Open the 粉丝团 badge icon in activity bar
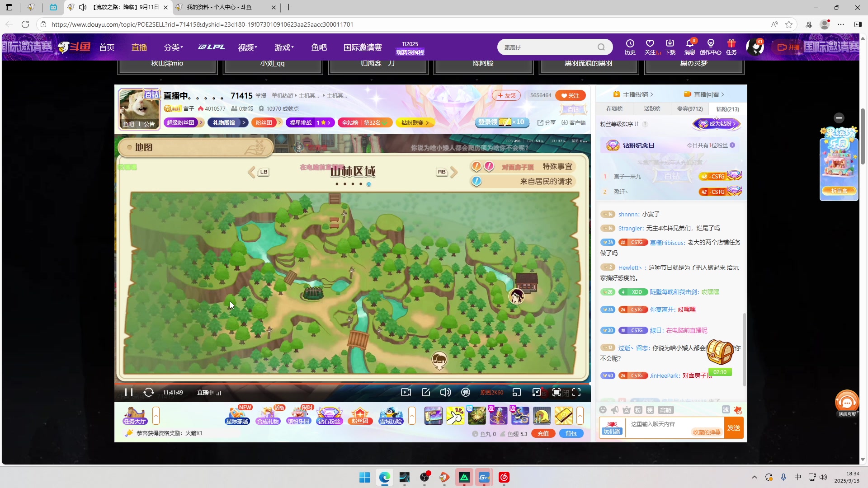The height and width of the screenshot is (488, 868). coord(360,416)
